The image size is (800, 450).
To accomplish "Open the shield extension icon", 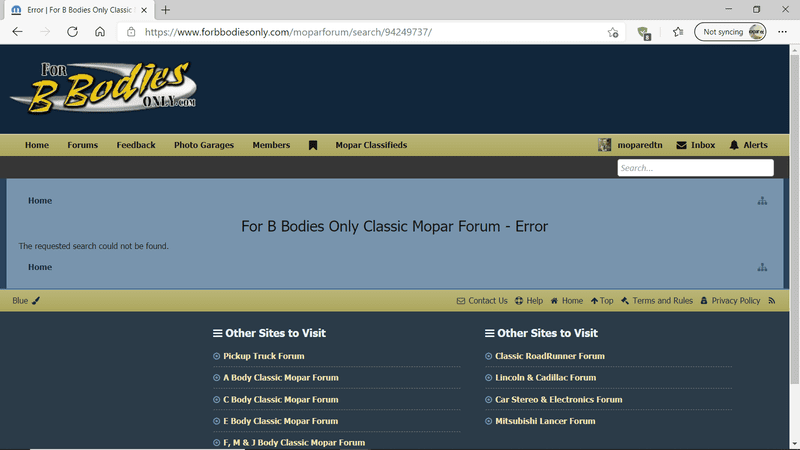I will [643, 33].
